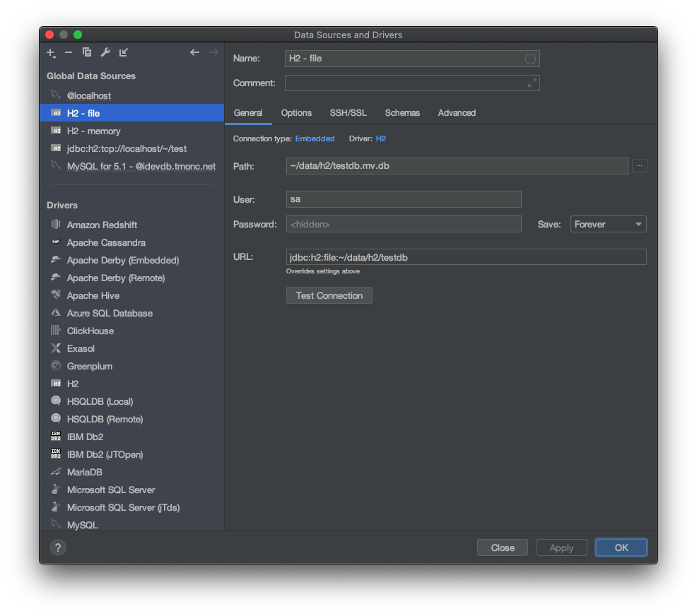
Task: Click the color circle in the Name field
Action: coord(530,59)
